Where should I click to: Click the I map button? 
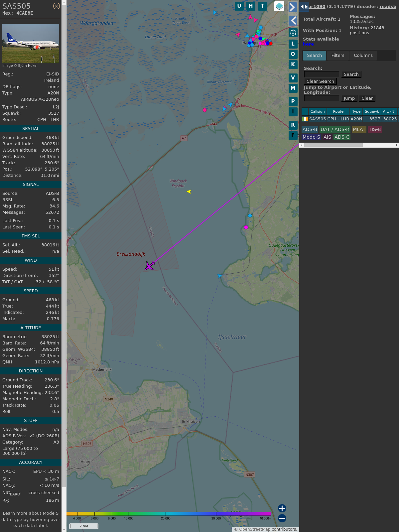pos(293,112)
